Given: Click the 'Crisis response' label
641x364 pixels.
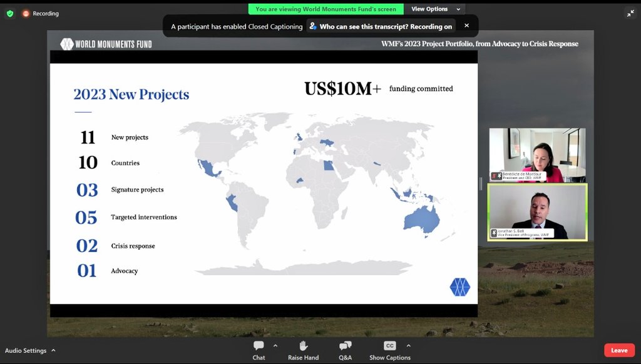Looking at the screenshot, I should (x=133, y=246).
